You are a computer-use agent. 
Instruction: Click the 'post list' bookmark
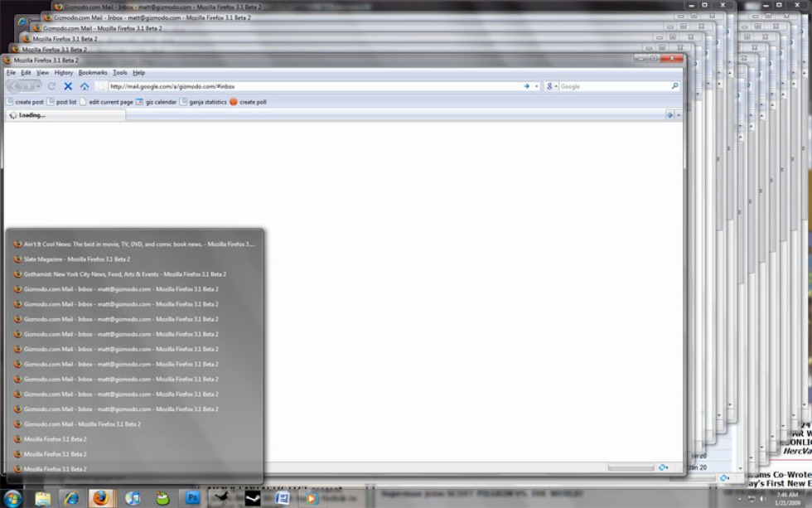tap(61, 102)
